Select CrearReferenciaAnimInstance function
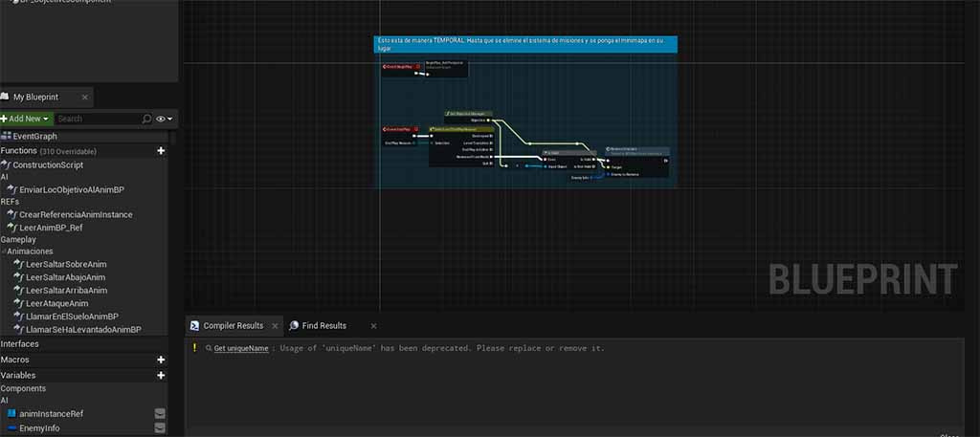Viewport: 980px width, 437px height. (x=76, y=215)
